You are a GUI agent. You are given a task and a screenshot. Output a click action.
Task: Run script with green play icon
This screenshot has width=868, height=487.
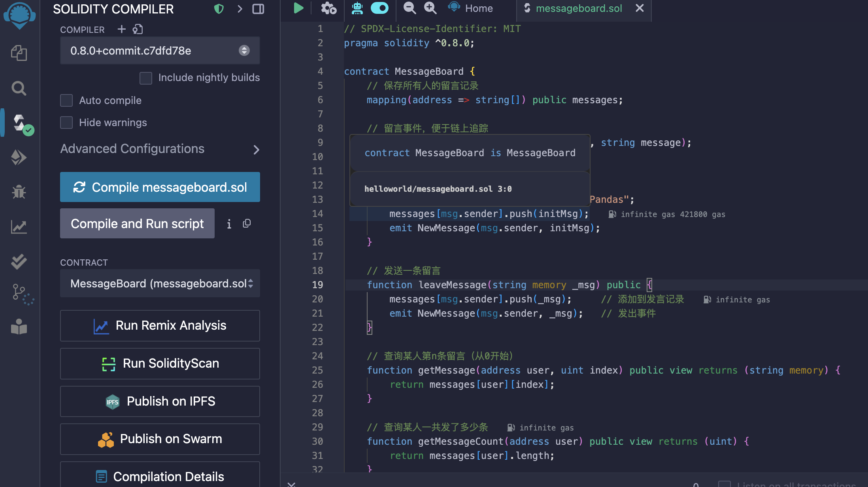coord(298,8)
